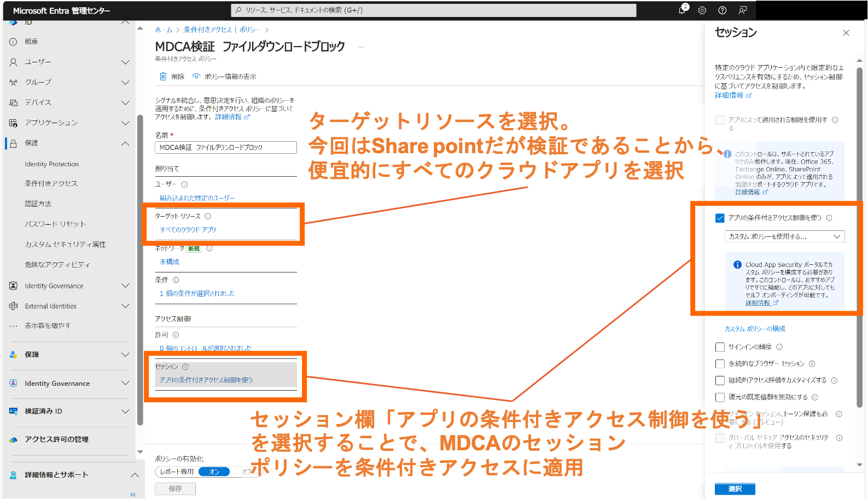Click the delete trash can icon
The height and width of the screenshot is (499, 868).
[x=163, y=77]
